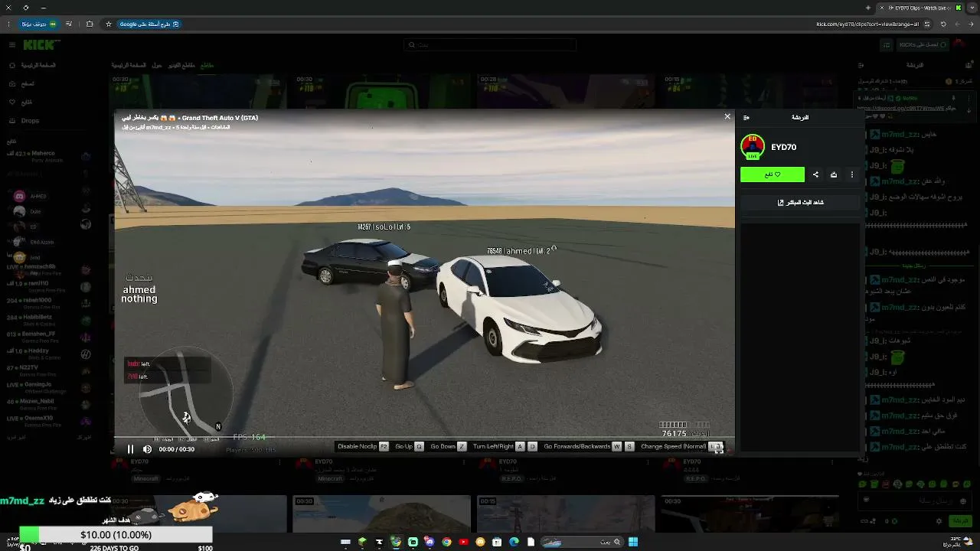Open the Grand Theft Auto V category link
The image size is (980, 551).
pos(220,118)
